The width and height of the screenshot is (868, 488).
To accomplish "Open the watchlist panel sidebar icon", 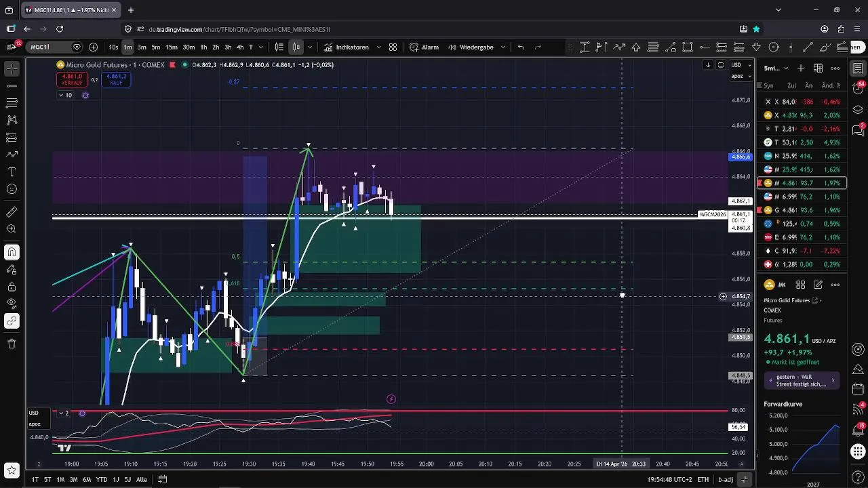I will (x=858, y=68).
